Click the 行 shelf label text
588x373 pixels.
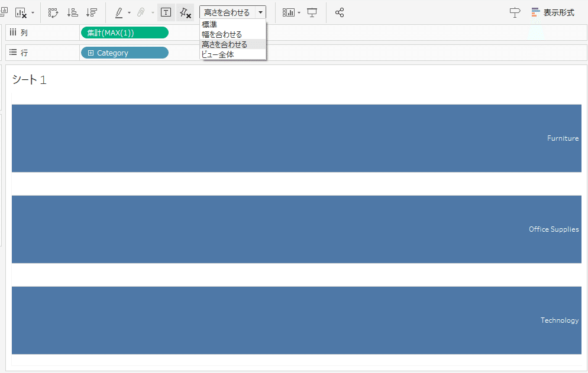point(24,53)
